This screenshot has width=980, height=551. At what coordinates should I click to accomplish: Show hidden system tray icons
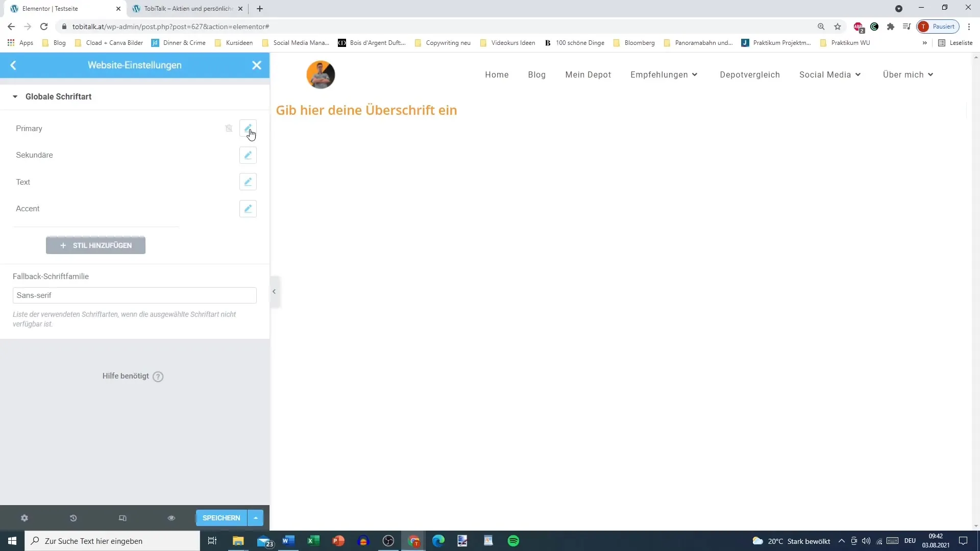pyautogui.click(x=842, y=541)
